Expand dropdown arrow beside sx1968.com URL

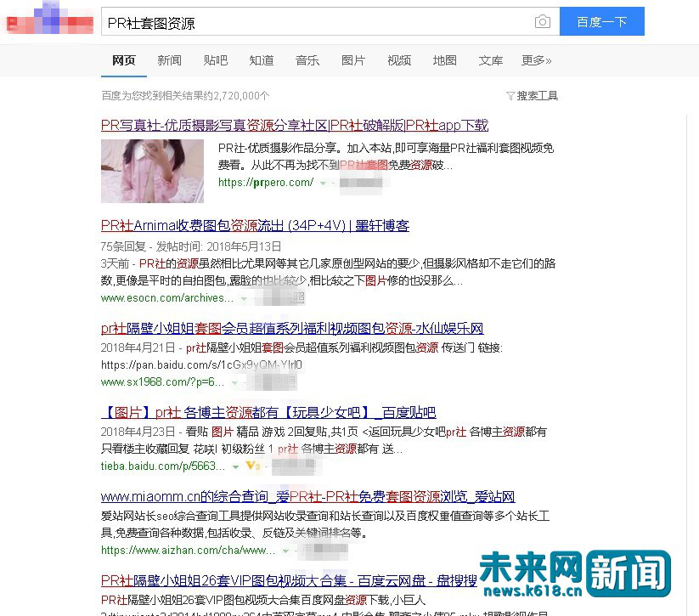tap(234, 382)
